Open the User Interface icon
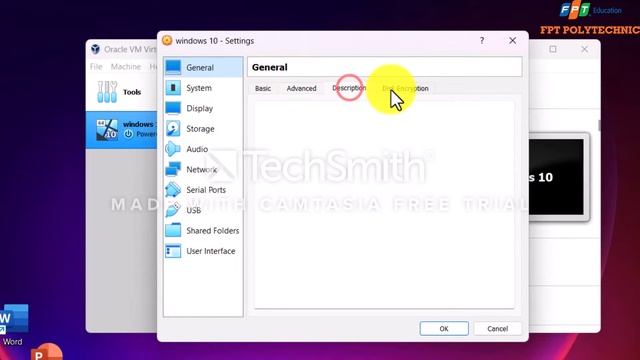Viewport: 640px width, 360px height. pos(173,251)
